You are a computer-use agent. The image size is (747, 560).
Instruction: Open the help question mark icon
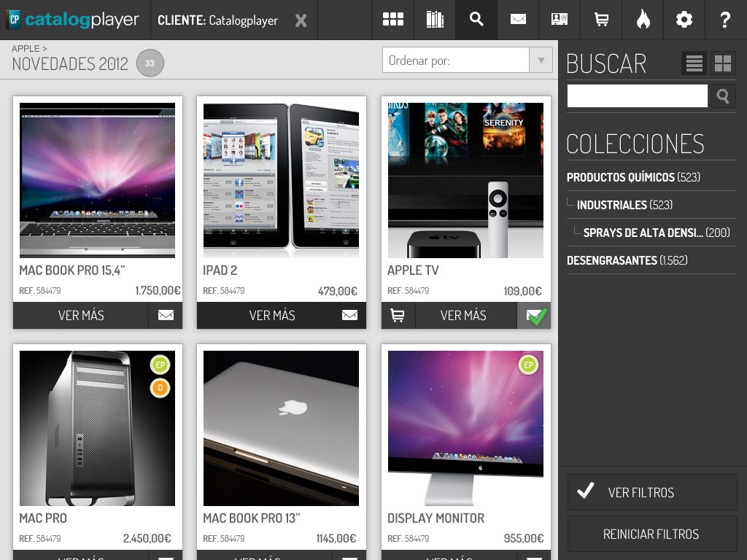tap(726, 20)
